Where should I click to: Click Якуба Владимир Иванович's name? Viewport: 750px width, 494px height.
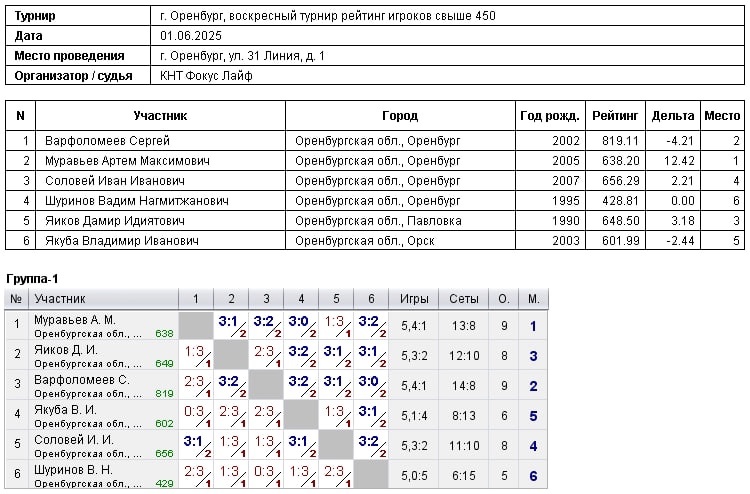point(121,241)
